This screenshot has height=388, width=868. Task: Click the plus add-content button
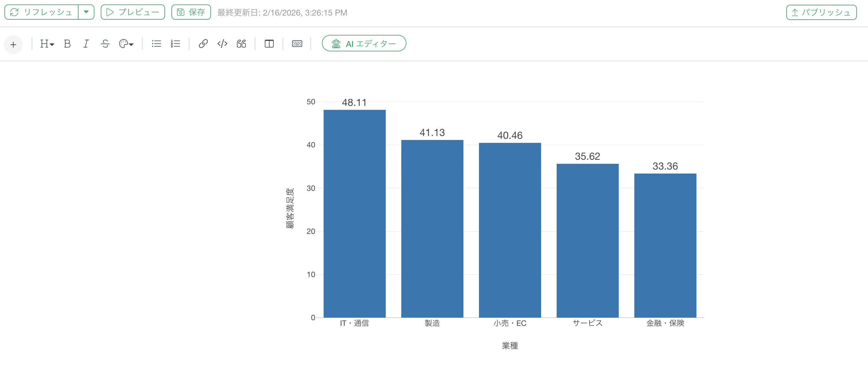(x=13, y=44)
